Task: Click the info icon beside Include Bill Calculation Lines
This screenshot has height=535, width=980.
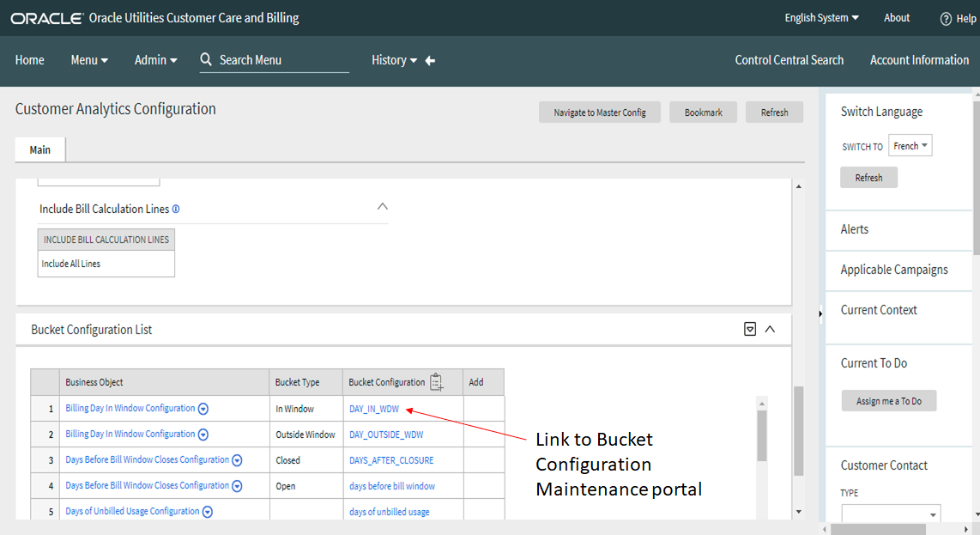Action: point(176,208)
